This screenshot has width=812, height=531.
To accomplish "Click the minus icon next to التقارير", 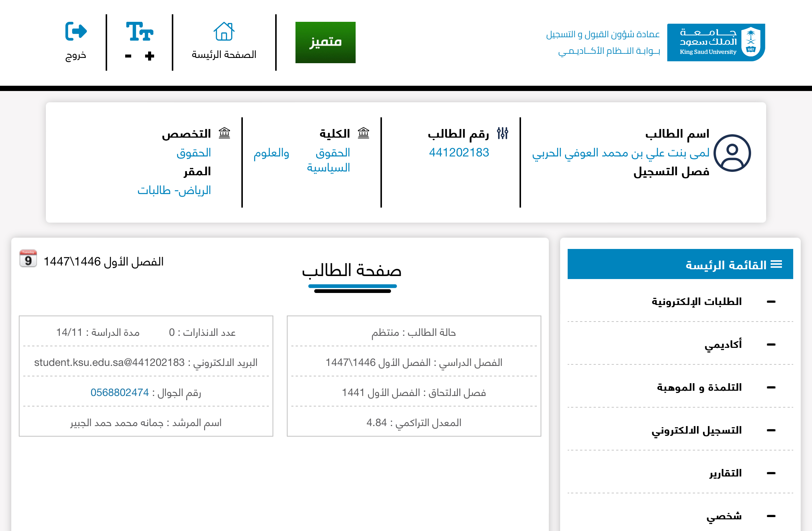I will pos(771,473).
